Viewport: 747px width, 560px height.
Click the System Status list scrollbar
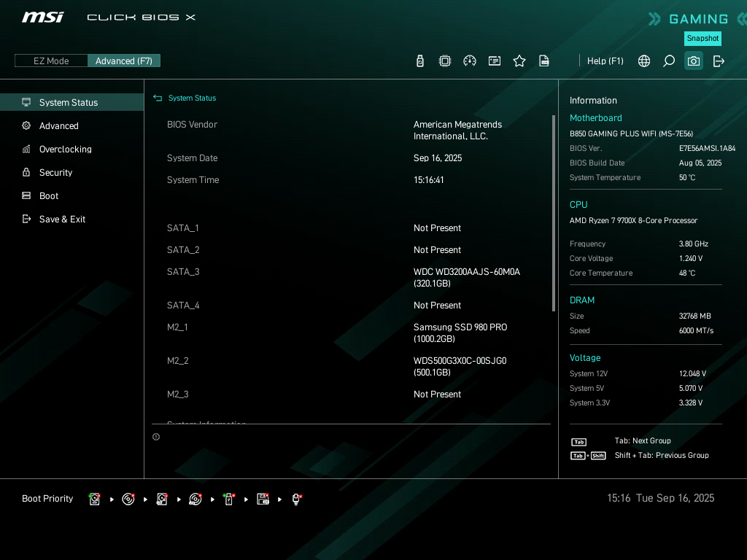coord(554,213)
